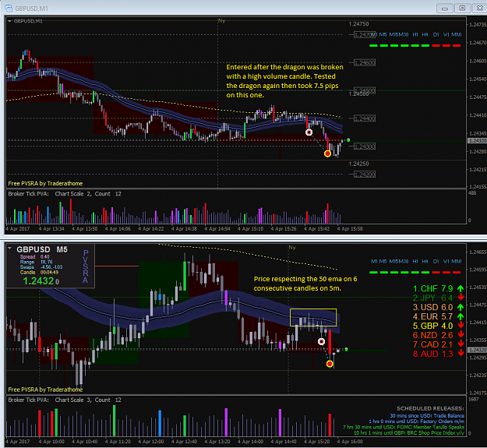Click the 1.24750 price text on M1 chart
The height and width of the screenshot is (448, 487).
[x=358, y=24]
